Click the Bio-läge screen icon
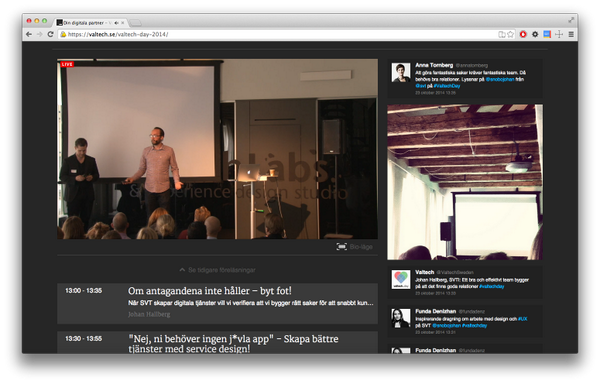This screenshot has height=384, width=600. (x=341, y=247)
